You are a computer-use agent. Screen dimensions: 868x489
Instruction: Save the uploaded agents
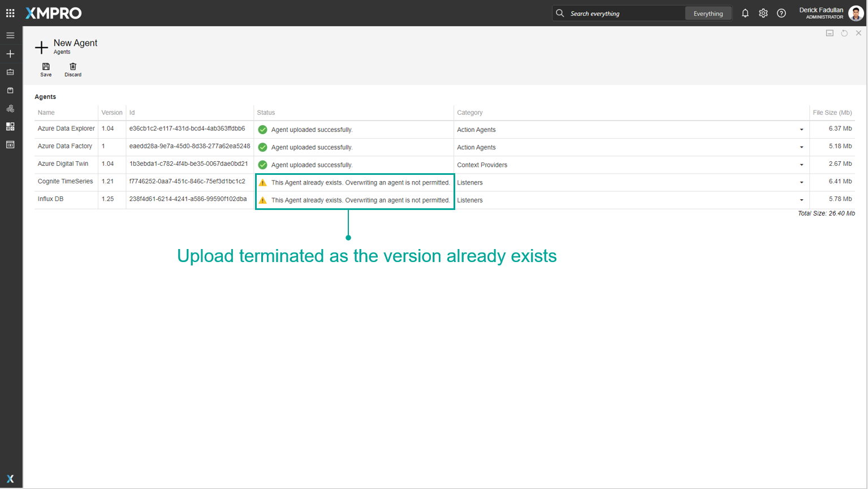coord(46,69)
